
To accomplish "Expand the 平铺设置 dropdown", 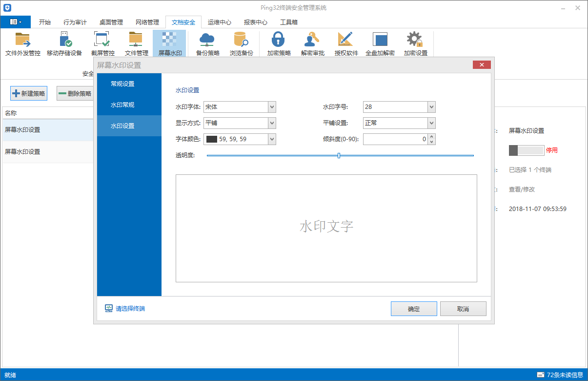I will click(x=431, y=123).
